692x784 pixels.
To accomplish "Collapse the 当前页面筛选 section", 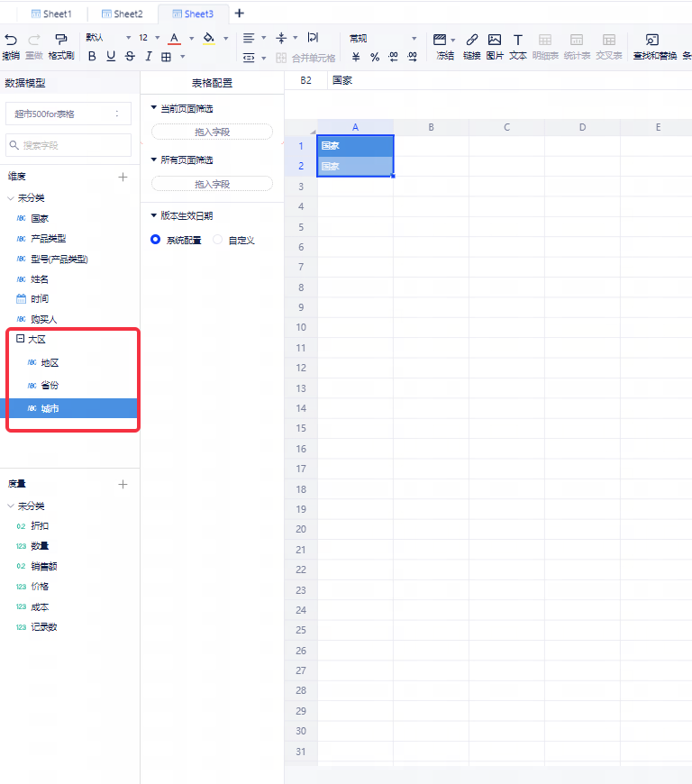I will click(x=154, y=109).
